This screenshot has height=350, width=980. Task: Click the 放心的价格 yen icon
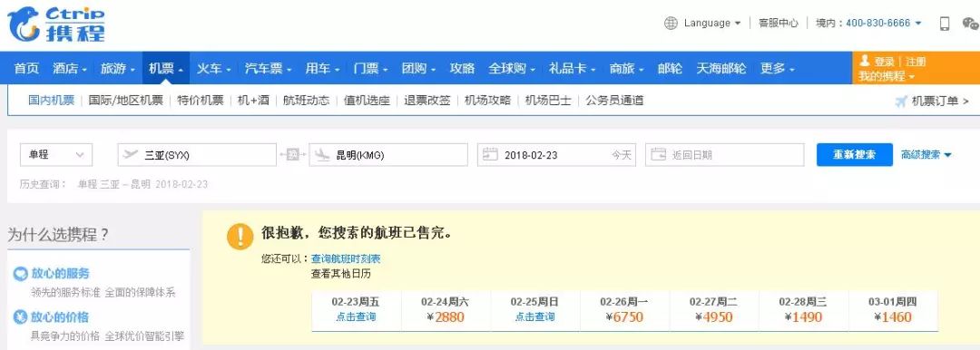pos(21,316)
